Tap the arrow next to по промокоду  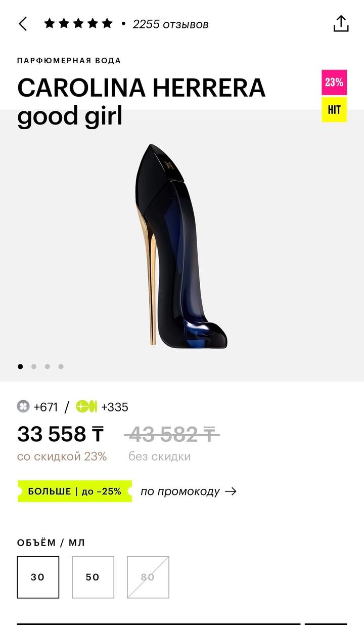[231, 491]
